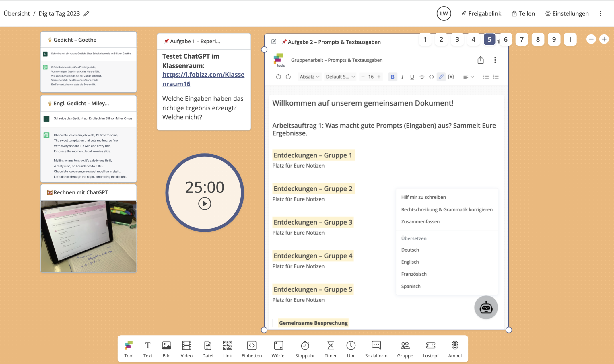Screen dimensions: 614x364
Task: Switch to page tab 7
Action: coord(522,39)
